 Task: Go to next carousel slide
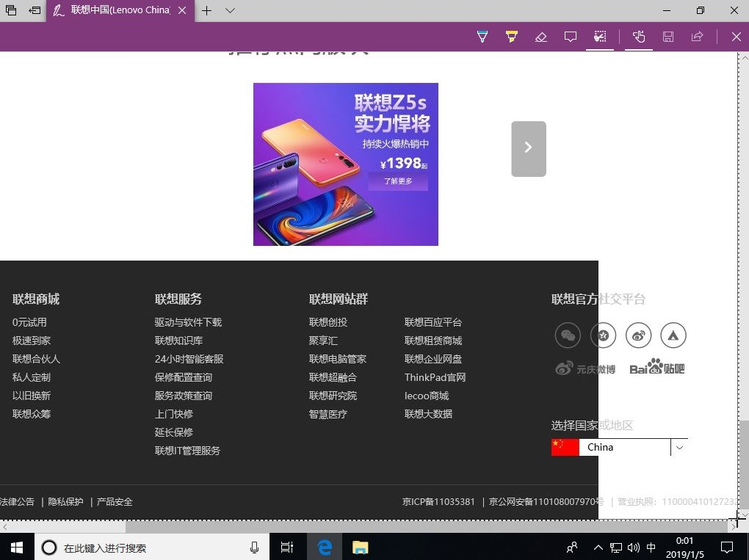tap(528, 148)
